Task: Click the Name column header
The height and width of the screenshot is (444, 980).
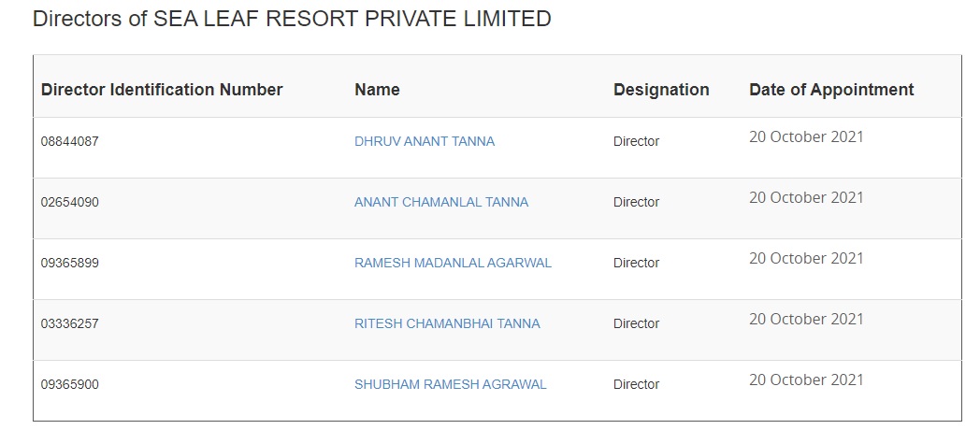Action: [377, 90]
